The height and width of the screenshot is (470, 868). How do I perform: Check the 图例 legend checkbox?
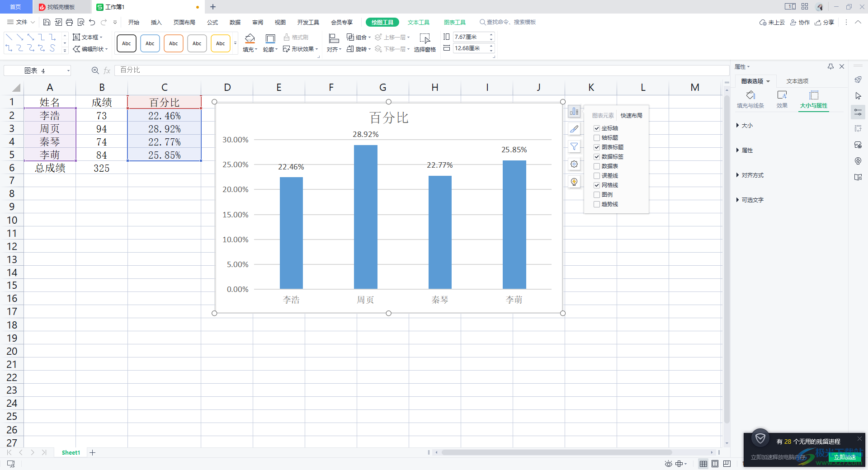pyautogui.click(x=597, y=195)
